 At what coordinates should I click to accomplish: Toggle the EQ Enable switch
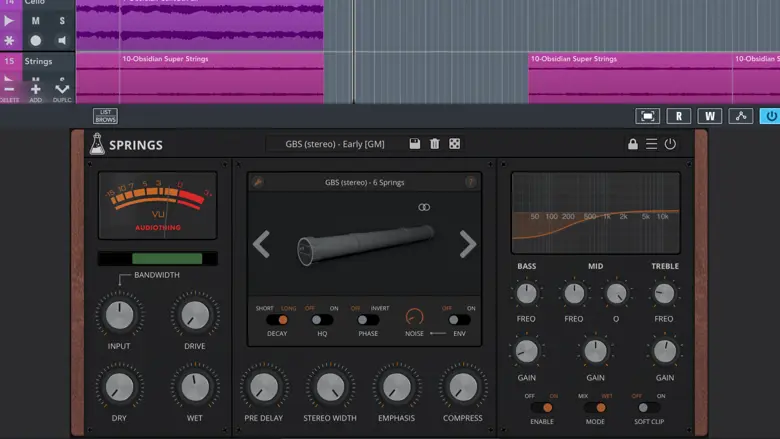pos(541,408)
